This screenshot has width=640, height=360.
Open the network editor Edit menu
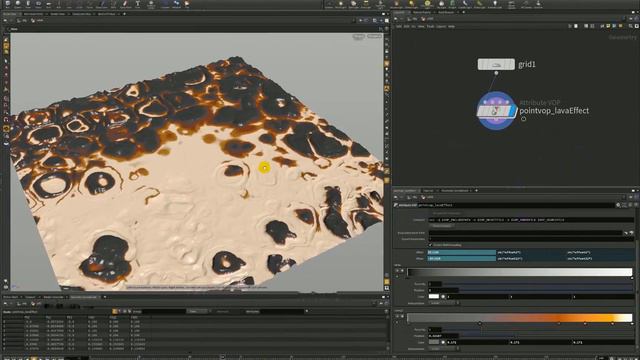tap(406, 27)
